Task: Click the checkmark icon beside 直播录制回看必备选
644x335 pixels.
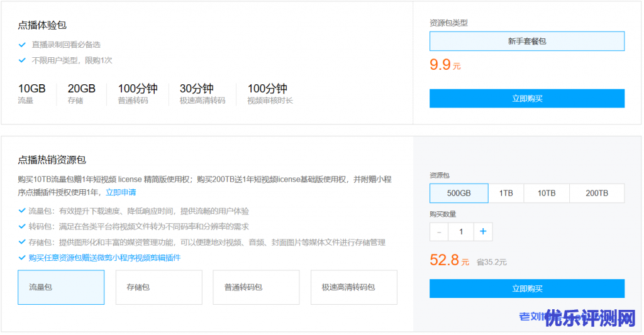Action: click(x=22, y=45)
